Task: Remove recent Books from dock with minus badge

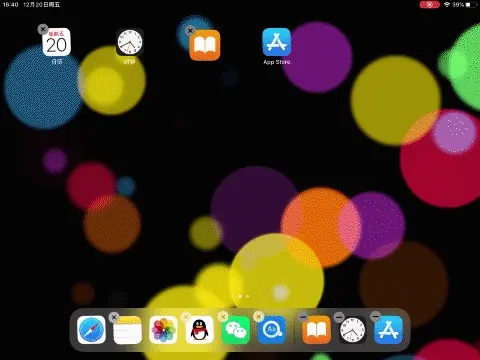Action: pyautogui.click(x=303, y=317)
